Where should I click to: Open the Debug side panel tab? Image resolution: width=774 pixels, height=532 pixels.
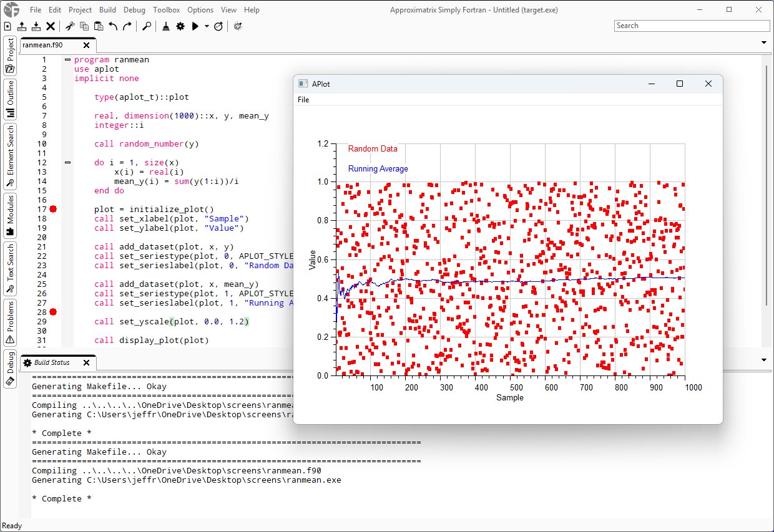[x=10, y=369]
